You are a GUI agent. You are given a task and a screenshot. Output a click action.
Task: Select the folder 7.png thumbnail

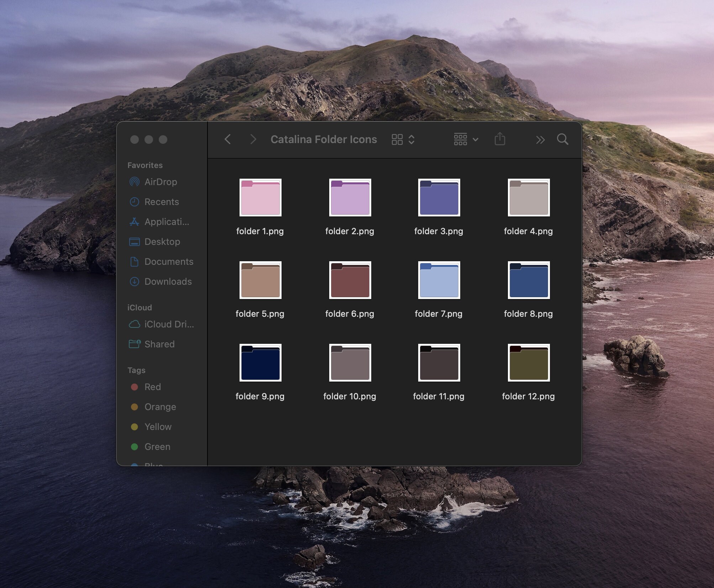(x=439, y=280)
